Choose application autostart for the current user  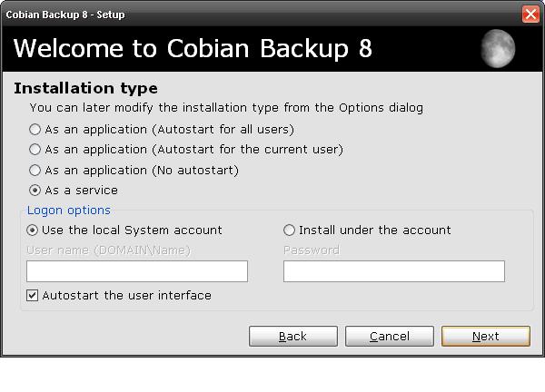35,150
